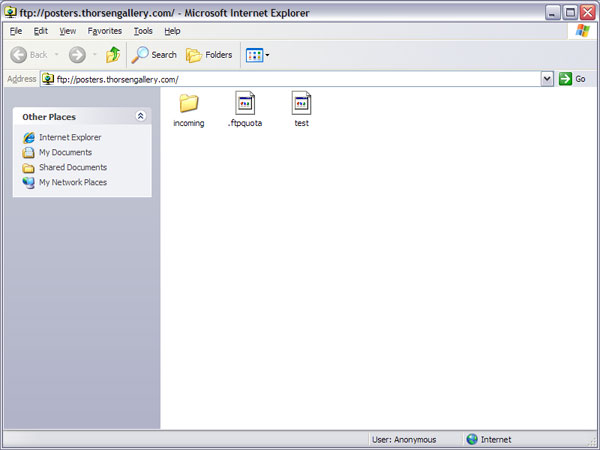The width and height of the screenshot is (600, 450).
Task: Expand the address bar dropdown
Action: [547, 79]
